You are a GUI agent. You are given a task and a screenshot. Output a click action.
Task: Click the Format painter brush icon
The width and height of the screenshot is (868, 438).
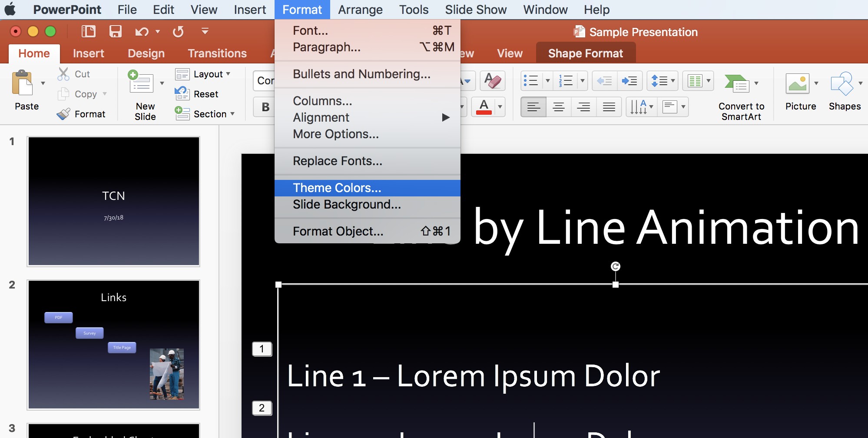point(64,114)
